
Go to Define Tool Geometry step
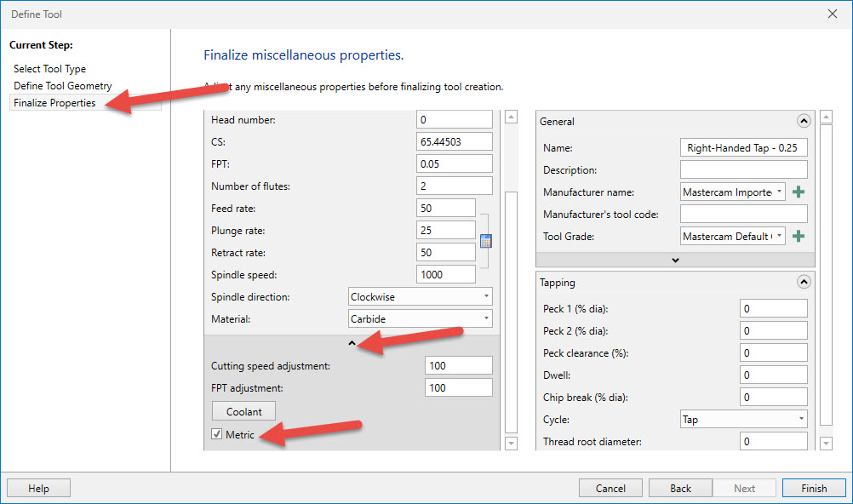coord(62,85)
